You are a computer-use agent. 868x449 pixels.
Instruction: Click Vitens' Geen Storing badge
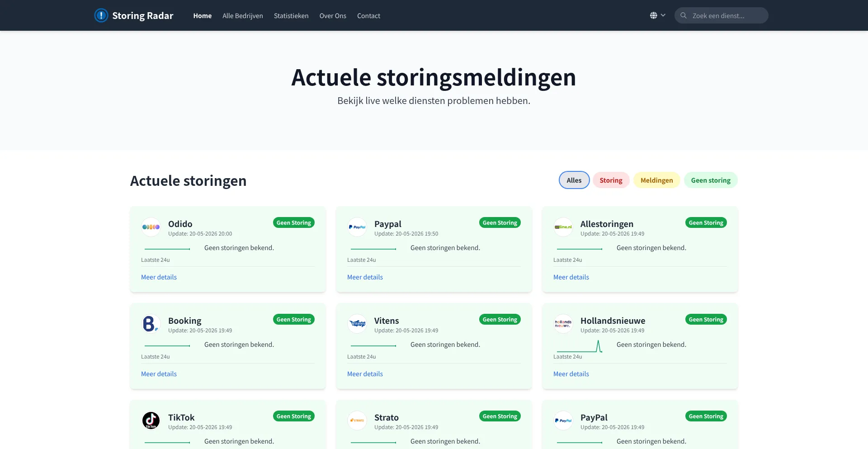pyautogui.click(x=500, y=319)
